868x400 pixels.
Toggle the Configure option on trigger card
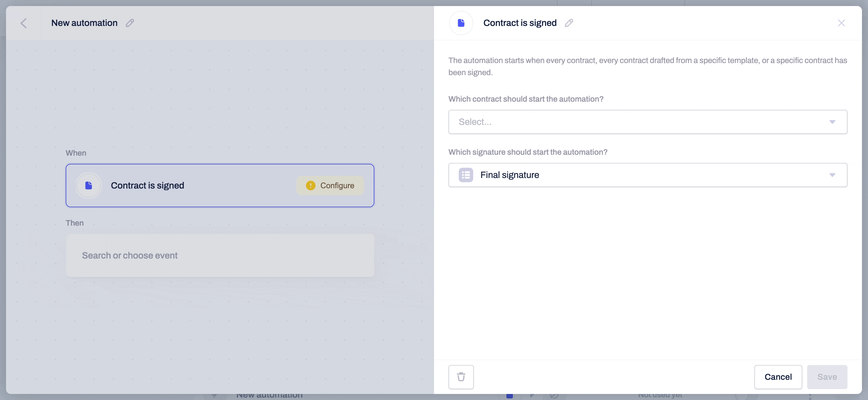330,186
